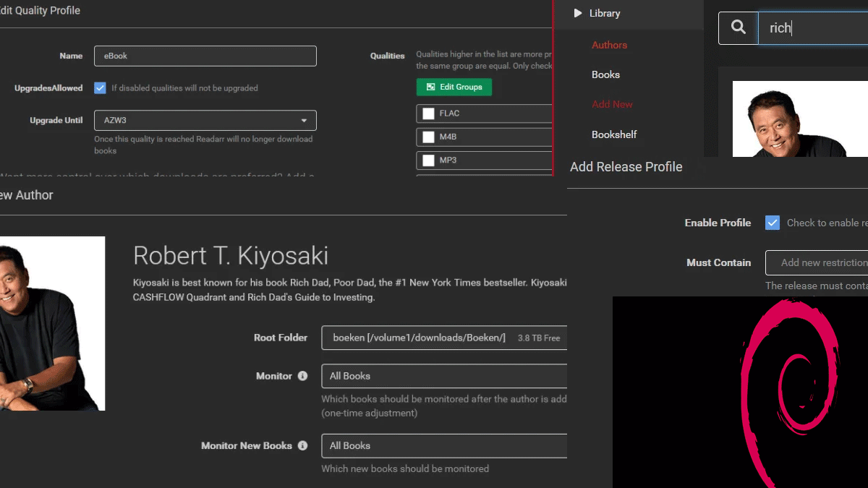Check the MP3 quality checkbox
The width and height of the screenshot is (868, 488).
pyautogui.click(x=428, y=160)
